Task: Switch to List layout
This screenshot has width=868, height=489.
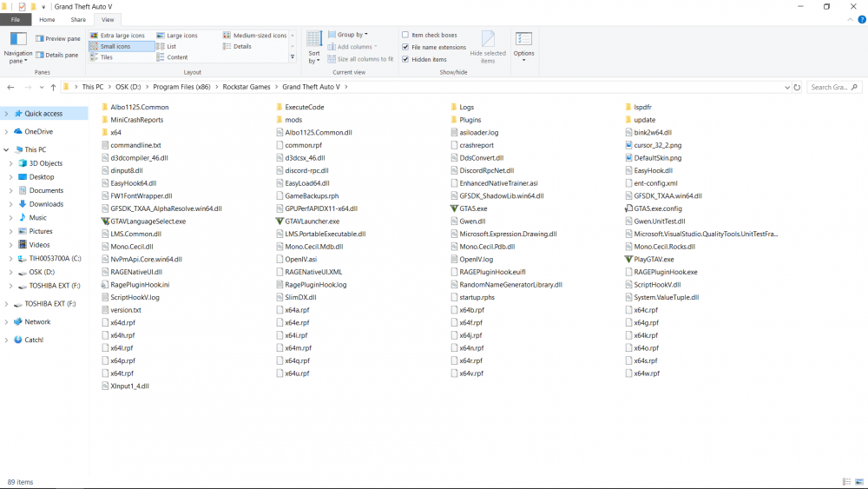Action: pyautogui.click(x=166, y=47)
